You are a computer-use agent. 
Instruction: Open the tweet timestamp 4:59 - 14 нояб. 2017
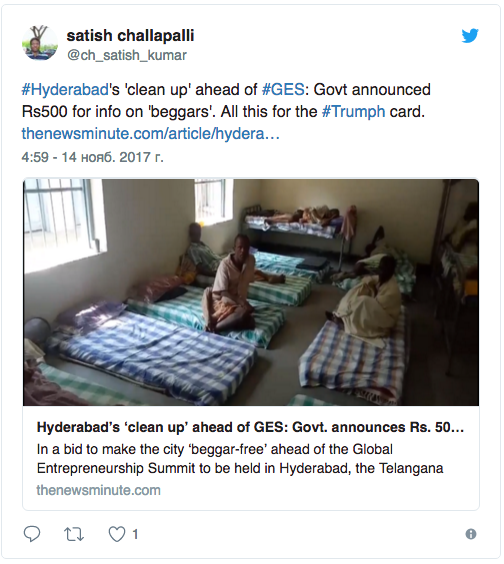pyautogui.click(x=92, y=157)
